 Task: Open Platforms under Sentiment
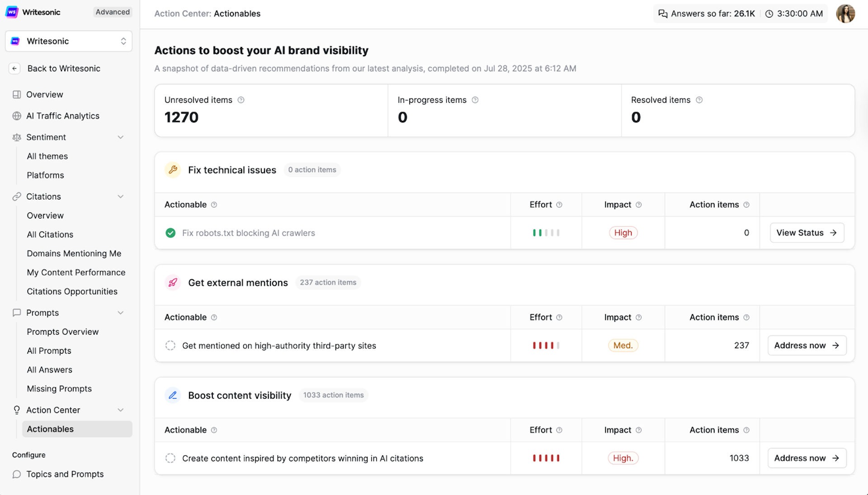point(45,175)
